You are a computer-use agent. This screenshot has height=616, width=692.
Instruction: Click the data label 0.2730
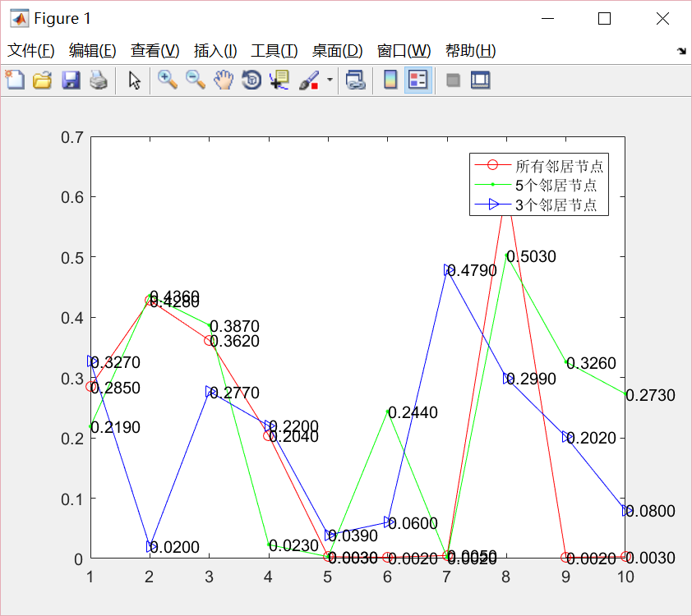pyautogui.click(x=650, y=395)
